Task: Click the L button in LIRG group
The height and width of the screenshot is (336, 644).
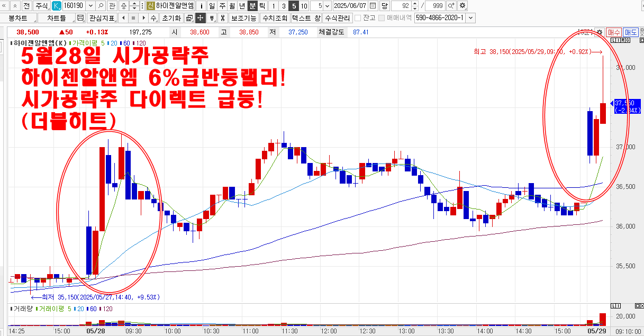Action: coord(613,40)
